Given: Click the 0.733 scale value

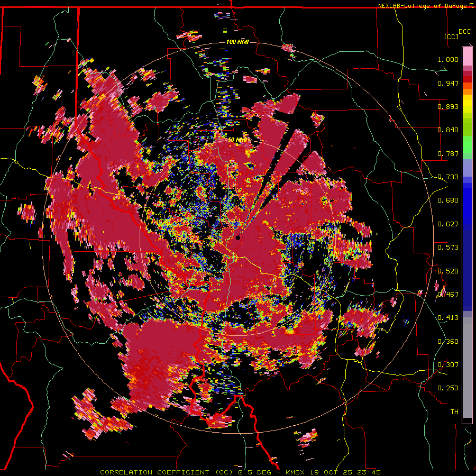Looking at the screenshot, I should point(448,177).
